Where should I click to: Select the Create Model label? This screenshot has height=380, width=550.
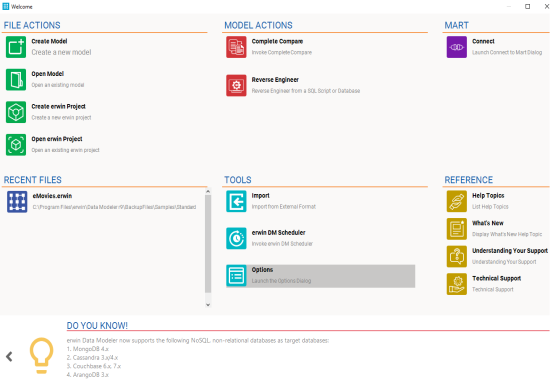pos(49,41)
